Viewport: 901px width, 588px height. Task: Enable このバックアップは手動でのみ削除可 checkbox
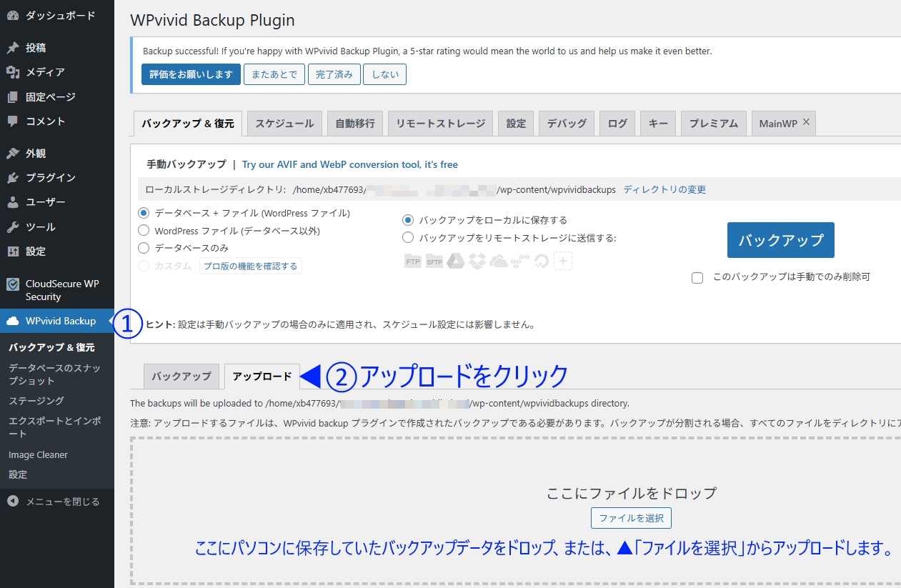pos(697,278)
